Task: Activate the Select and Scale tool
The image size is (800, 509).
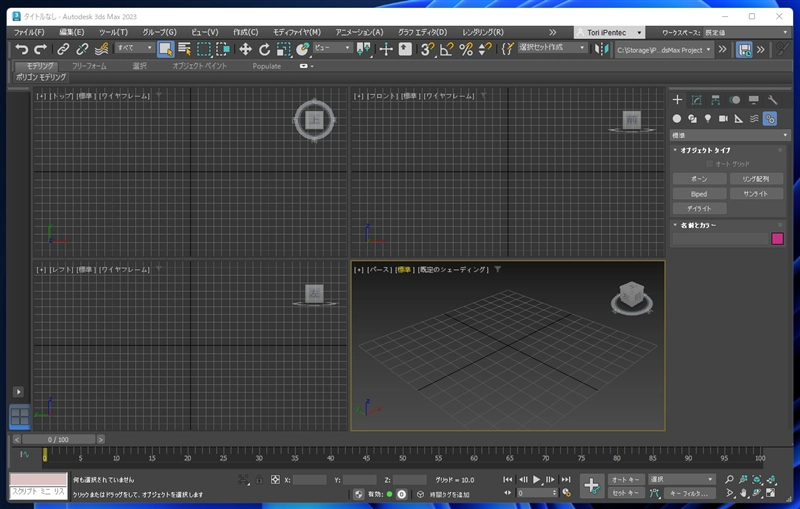Action: (x=283, y=49)
